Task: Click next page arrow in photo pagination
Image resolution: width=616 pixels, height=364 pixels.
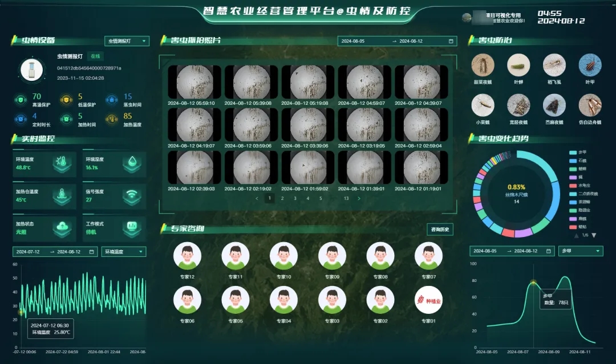Action: 359,198
